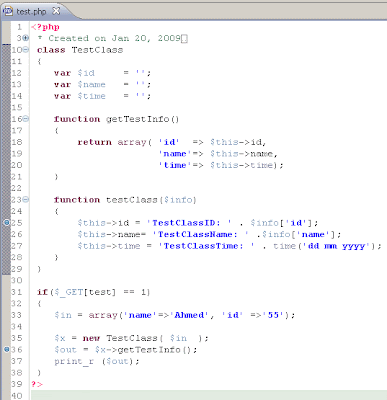The image size is (387, 400).
Task: Close the test.php tab
Action: [56, 11]
